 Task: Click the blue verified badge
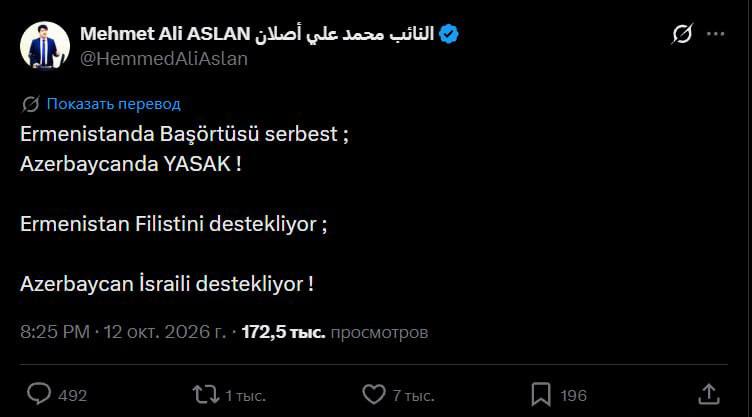(448, 34)
